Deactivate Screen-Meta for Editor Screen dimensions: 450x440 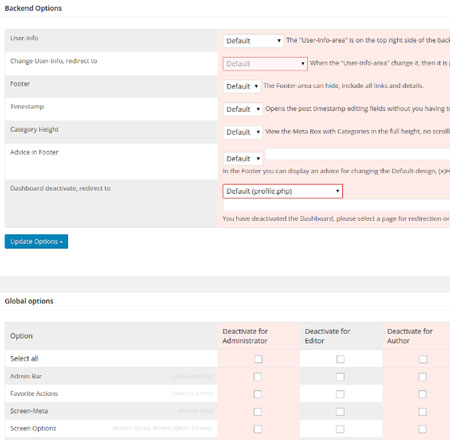[x=340, y=412]
